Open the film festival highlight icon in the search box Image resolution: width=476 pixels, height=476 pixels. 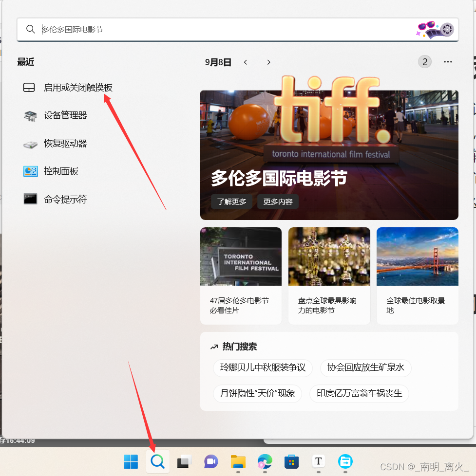click(x=435, y=30)
